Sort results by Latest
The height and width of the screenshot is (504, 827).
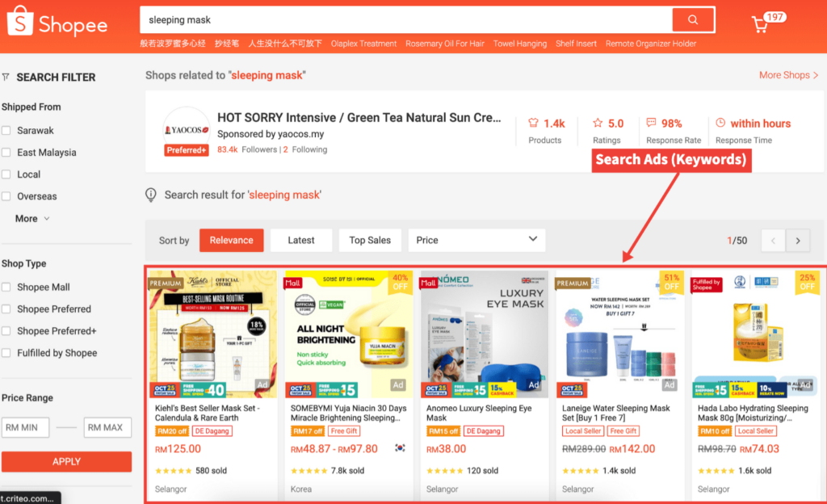click(301, 240)
